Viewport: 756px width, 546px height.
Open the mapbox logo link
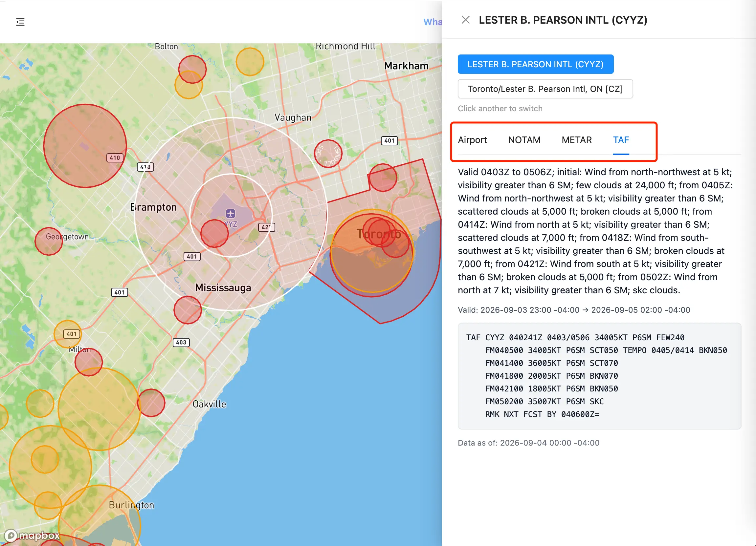tap(32, 535)
